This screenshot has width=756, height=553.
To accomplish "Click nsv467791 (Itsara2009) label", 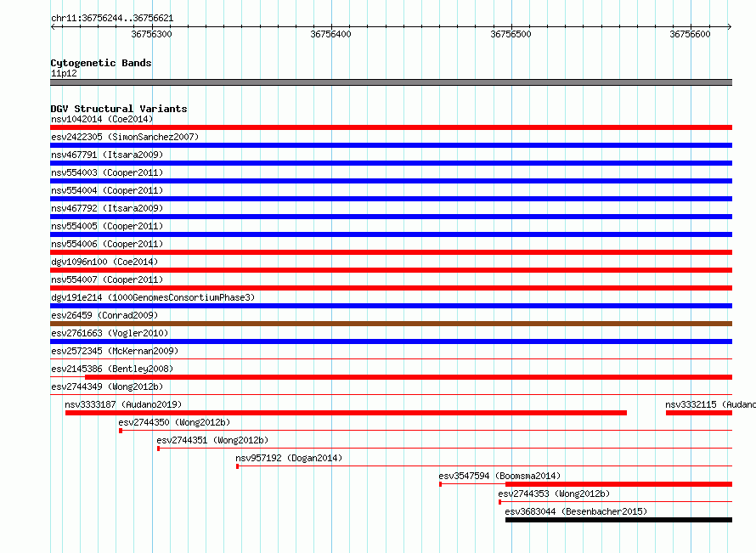I will pyautogui.click(x=107, y=155).
